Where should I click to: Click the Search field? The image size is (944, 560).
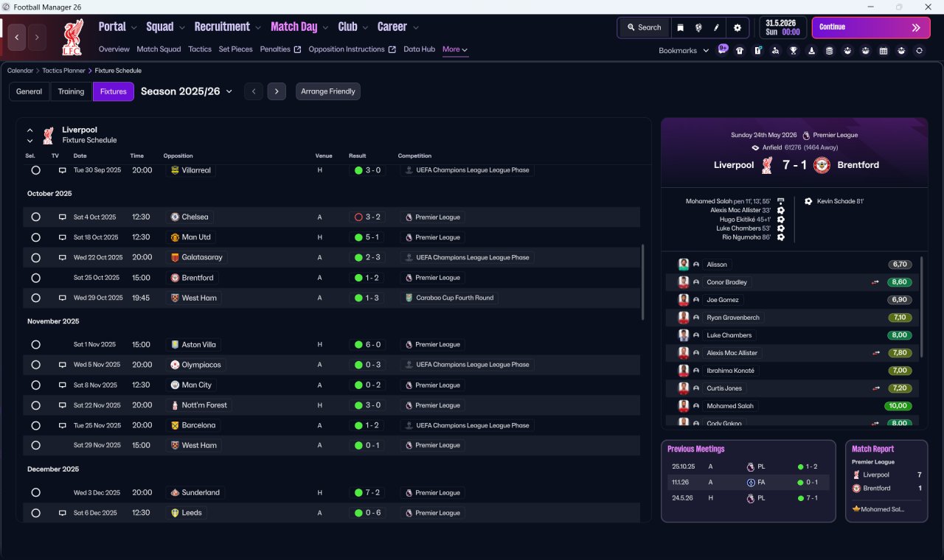click(644, 27)
